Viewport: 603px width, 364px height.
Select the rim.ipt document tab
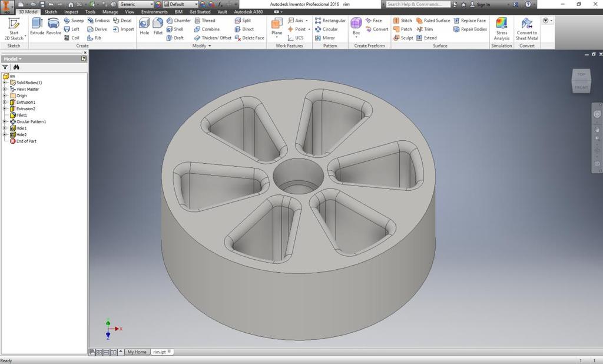[x=161, y=352]
